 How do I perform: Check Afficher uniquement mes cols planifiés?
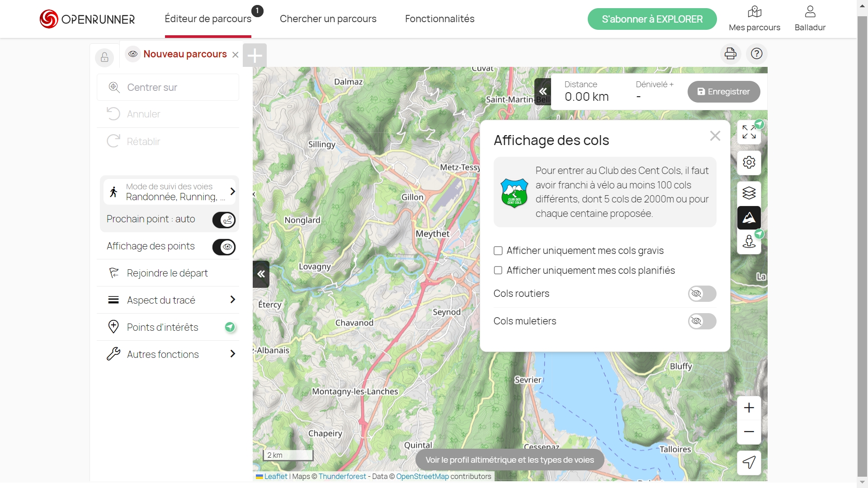pos(498,271)
